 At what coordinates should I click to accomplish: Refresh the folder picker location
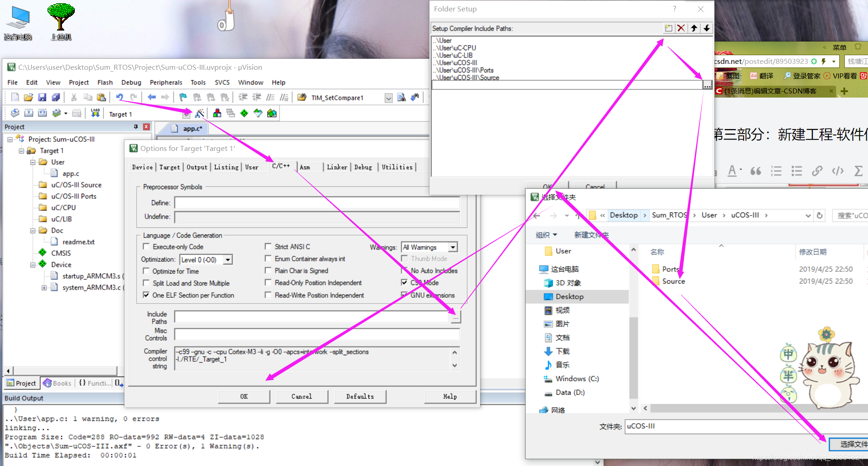820,215
